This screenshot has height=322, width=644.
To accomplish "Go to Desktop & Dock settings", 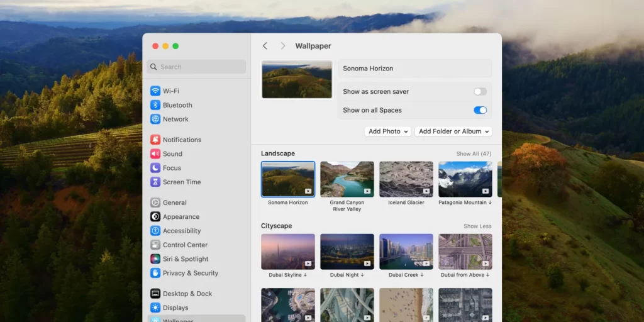I will (187, 294).
